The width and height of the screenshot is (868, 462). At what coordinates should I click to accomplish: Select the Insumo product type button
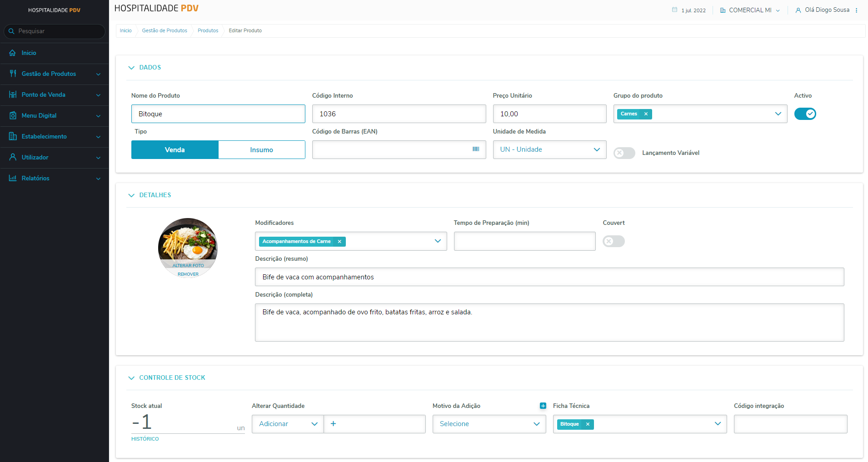(261, 150)
